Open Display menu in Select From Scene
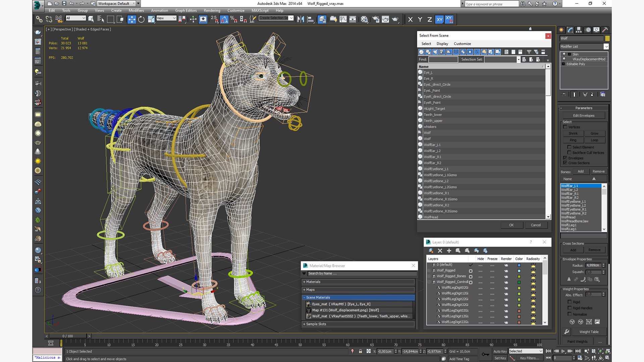644x362 pixels. [442, 44]
